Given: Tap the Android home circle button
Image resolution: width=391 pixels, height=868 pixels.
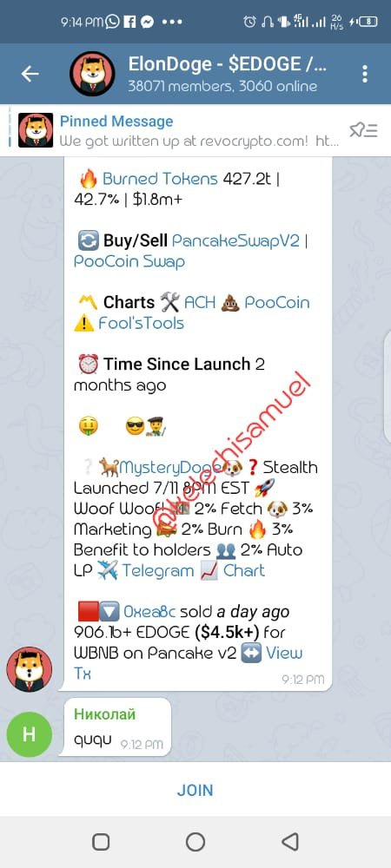Looking at the screenshot, I should tap(195, 842).
